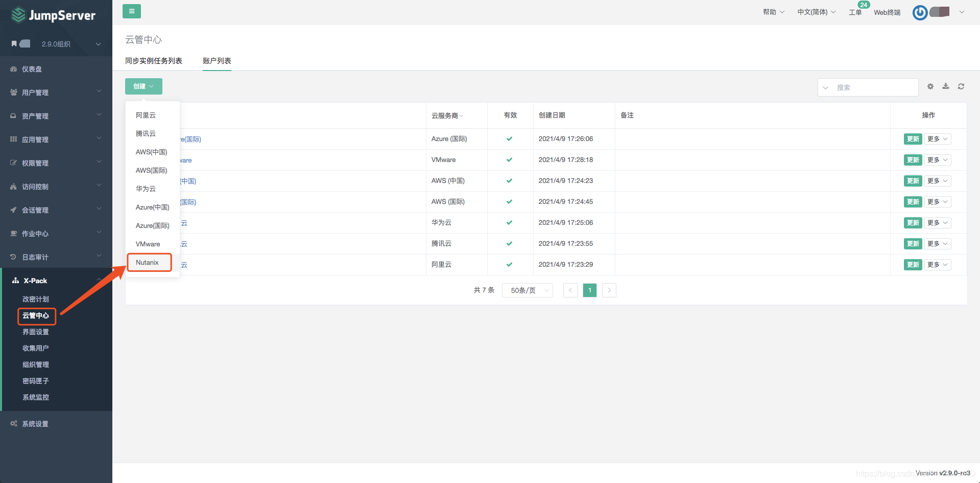Click 更新 button in VMware row

(913, 160)
